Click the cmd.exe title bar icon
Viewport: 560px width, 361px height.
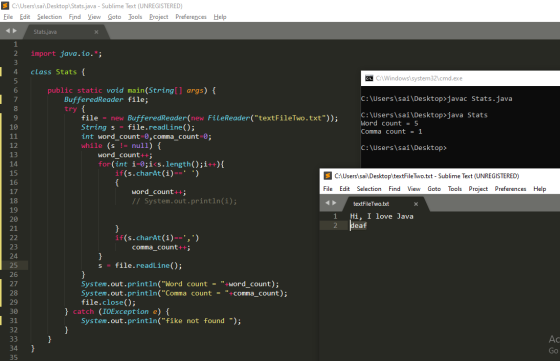[369, 78]
